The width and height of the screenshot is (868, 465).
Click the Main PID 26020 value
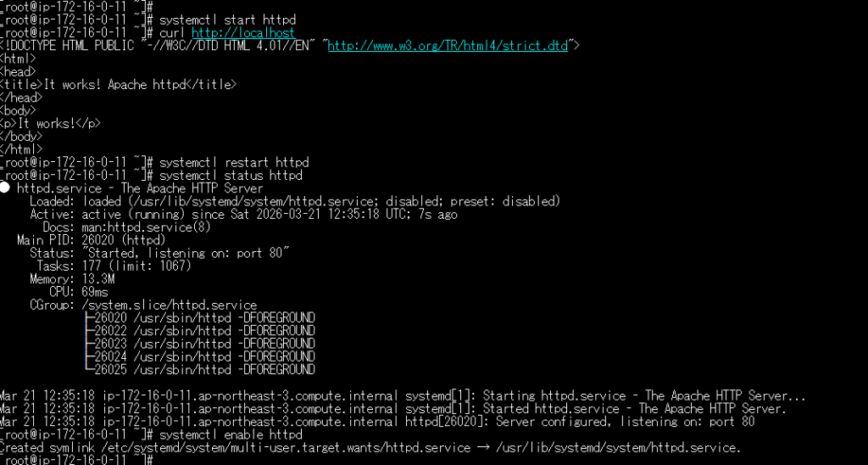117,240
